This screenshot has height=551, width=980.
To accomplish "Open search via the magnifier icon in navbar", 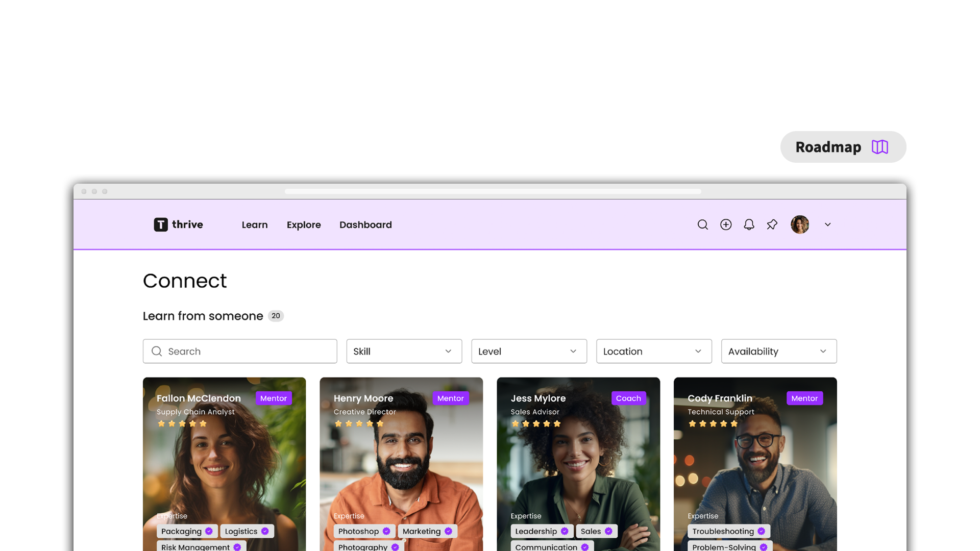I will point(703,224).
